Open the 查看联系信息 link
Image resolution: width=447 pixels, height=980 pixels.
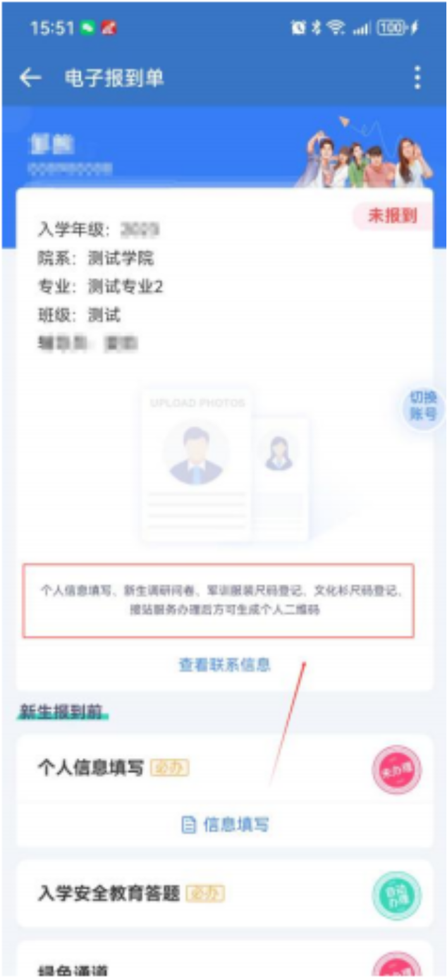click(224, 665)
